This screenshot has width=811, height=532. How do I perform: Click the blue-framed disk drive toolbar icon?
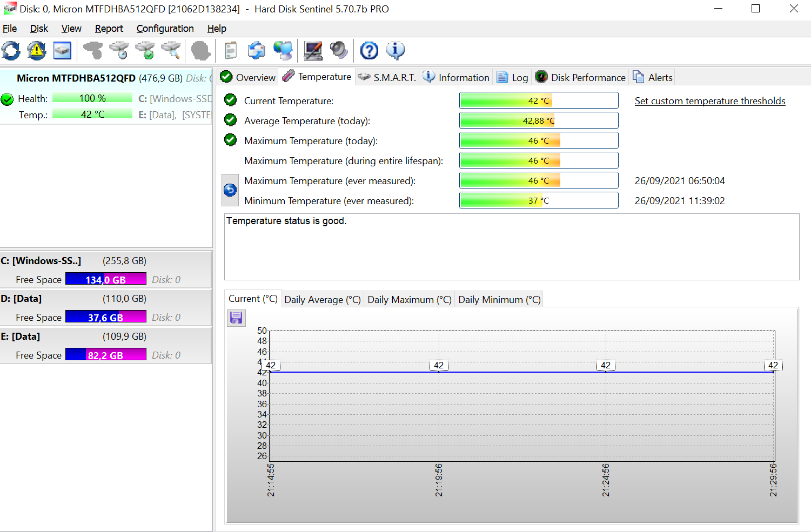click(x=62, y=51)
